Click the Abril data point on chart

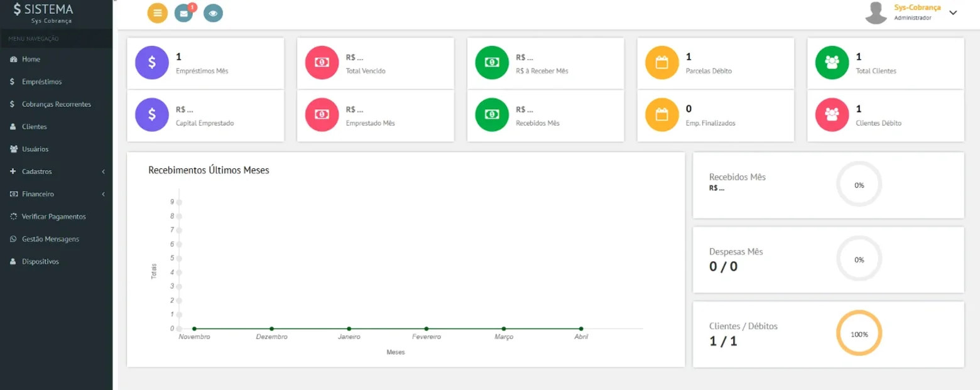click(581, 328)
